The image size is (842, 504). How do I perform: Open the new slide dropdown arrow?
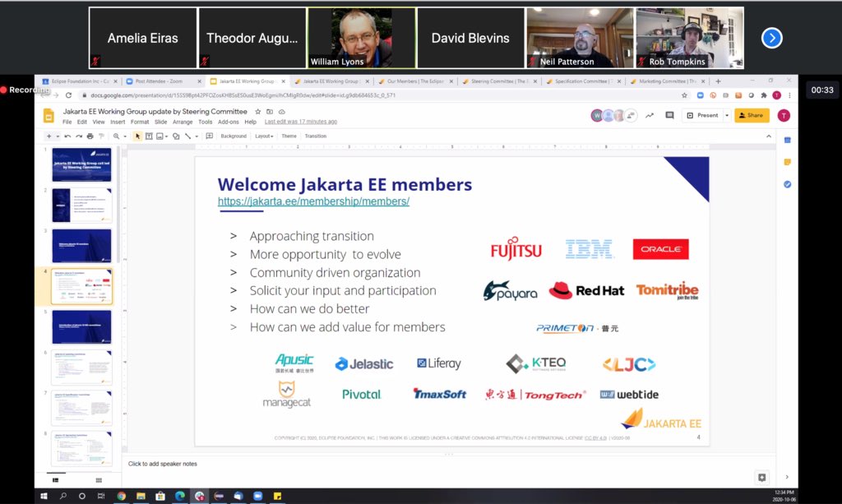(58, 136)
